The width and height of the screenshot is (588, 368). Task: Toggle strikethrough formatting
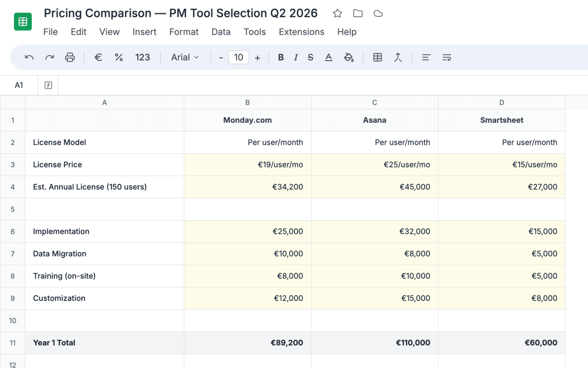click(311, 57)
